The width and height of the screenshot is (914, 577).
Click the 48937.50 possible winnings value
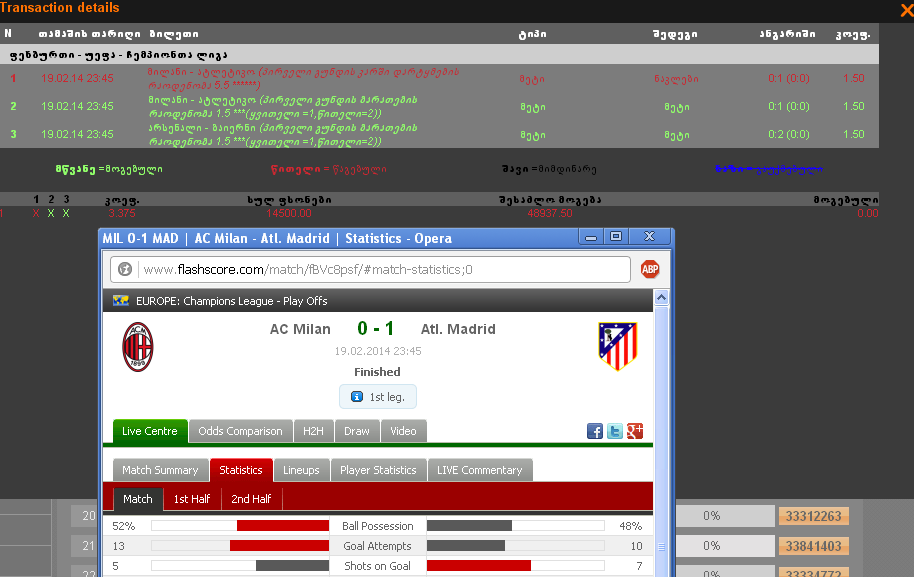click(550, 213)
